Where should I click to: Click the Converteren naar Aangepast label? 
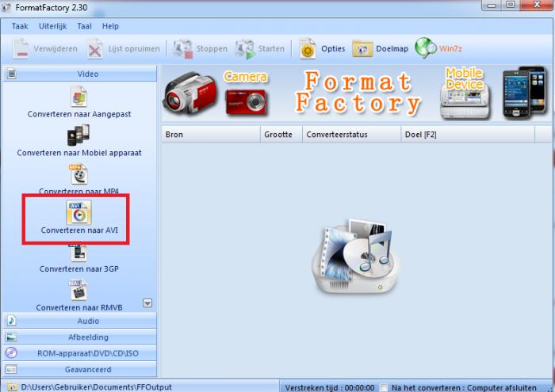click(x=79, y=114)
